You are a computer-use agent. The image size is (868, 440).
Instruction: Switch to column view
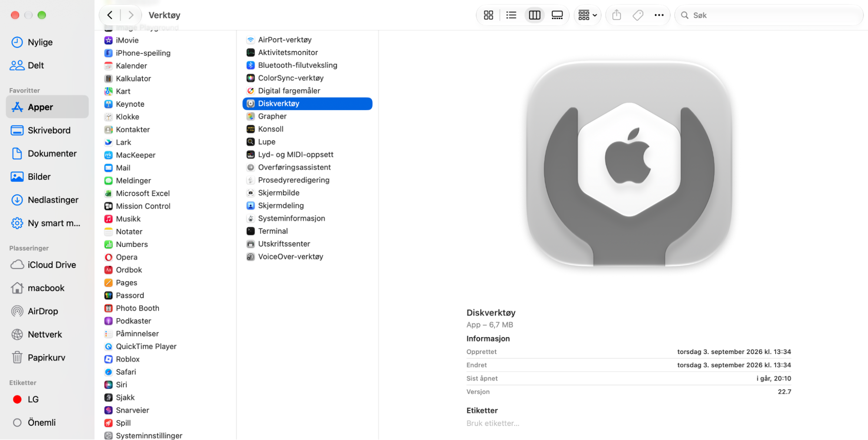click(x=535, y=15)
